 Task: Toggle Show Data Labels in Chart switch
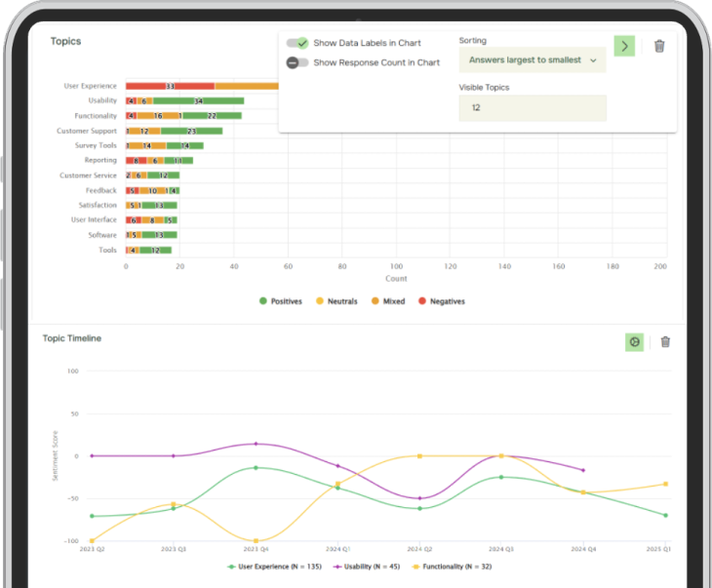(297, 43)
